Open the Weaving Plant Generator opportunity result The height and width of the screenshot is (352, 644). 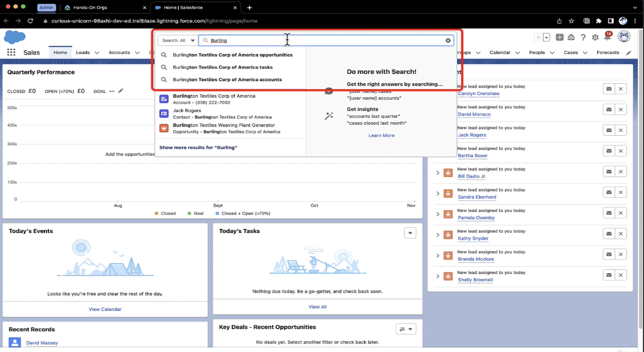[x=231, y=128]
